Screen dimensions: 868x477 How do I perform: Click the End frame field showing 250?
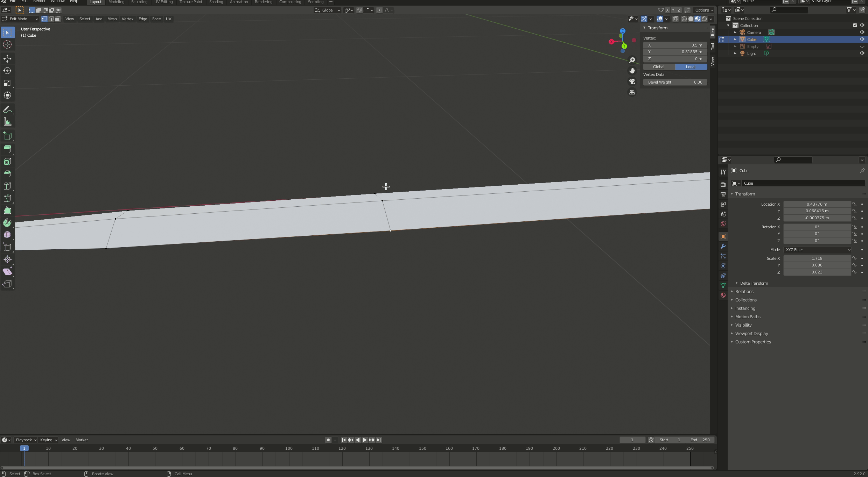pyautogui.click(x=700, y=440)
